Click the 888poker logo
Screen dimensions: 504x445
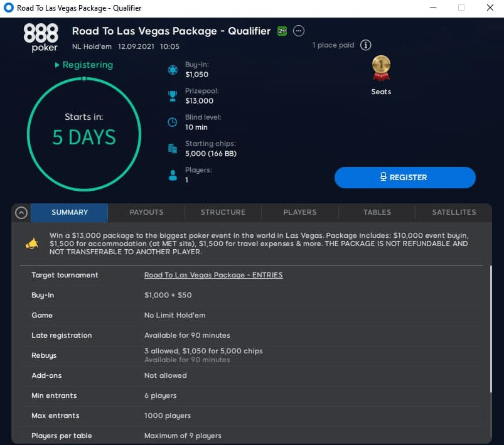[41, 38]
